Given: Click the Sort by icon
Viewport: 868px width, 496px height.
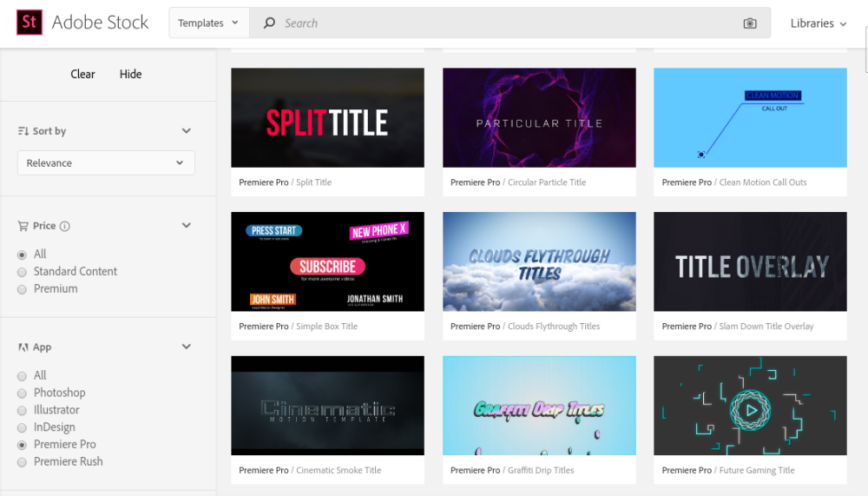Looking at the screenshot, I should pos(23,131).
